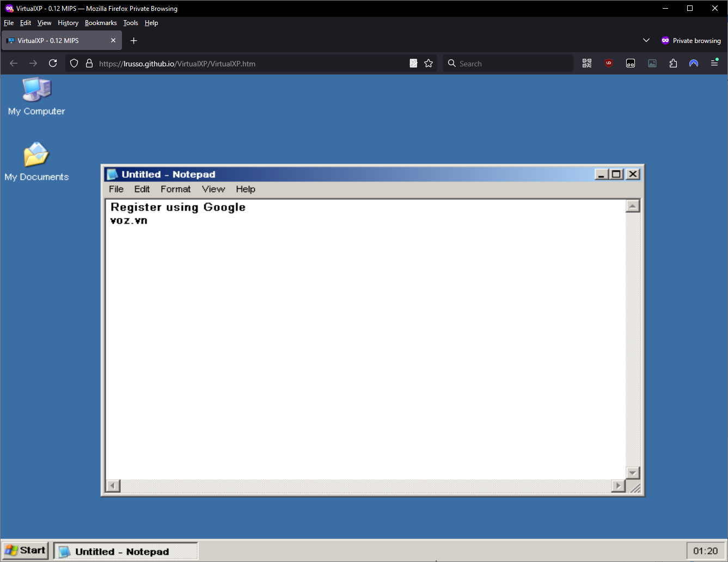This screenshot has height=562, width=728.
Task: Select the VirtualXP browser tab
Action: click(62, 41)
